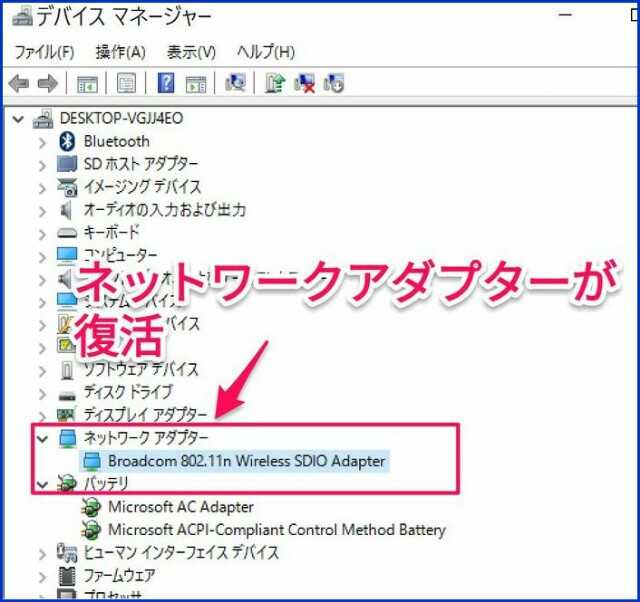This screenshot has width=640, height=602.
Task: Open the ファイル(F) menu
Action: click(44, 52)
